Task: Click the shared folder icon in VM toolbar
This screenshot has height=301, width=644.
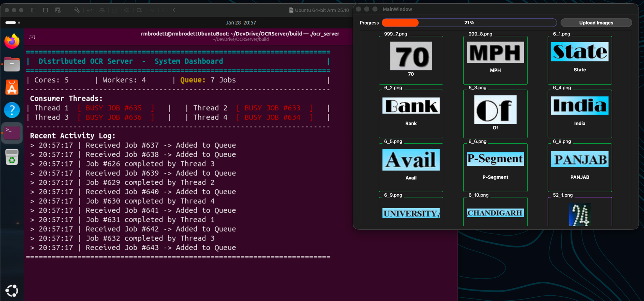Action: pos(165,10)
